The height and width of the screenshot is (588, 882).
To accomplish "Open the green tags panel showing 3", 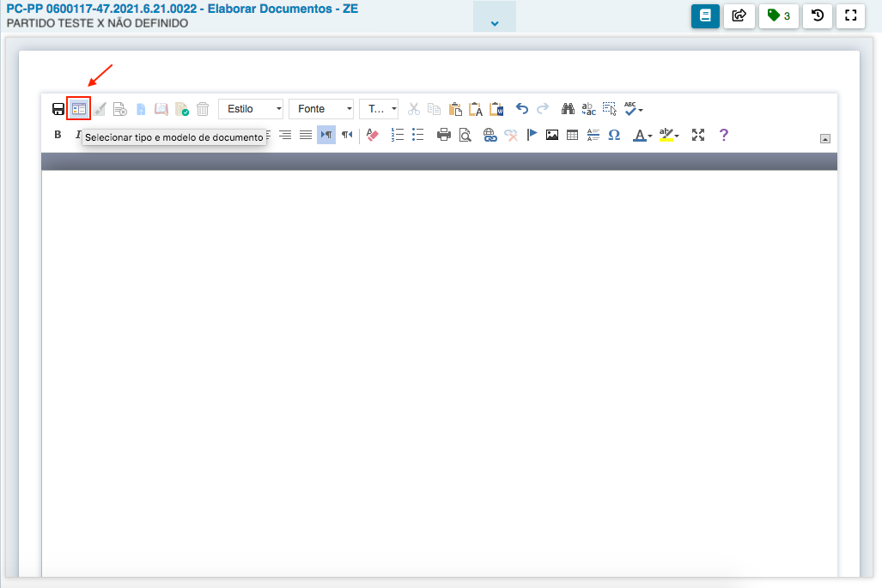I will [778, 16].
